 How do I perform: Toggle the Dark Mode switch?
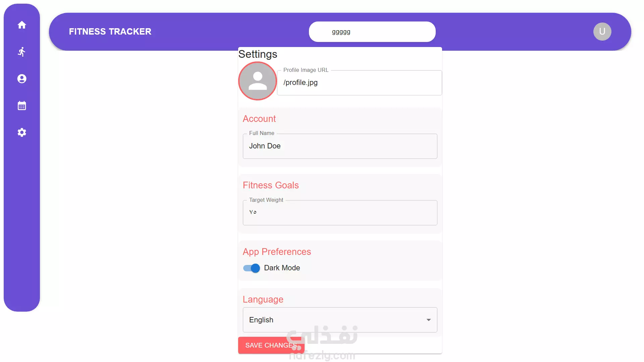coord(252,268)
